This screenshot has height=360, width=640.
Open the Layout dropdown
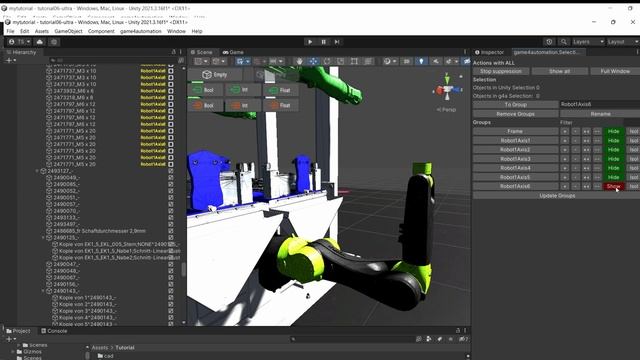(x=622, y=42)
